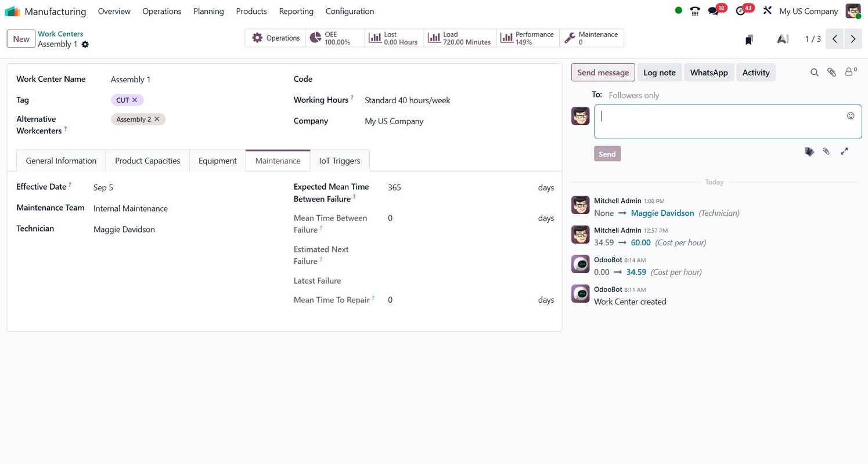Open the Planning menu

tap(208, 11)
